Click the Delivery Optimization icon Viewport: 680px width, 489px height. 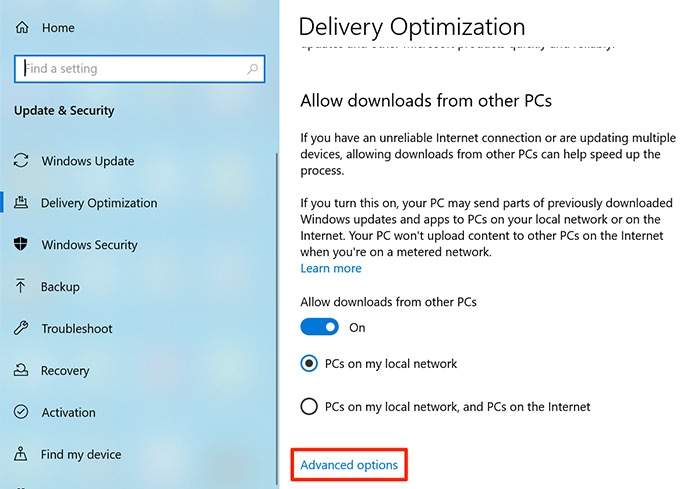point(22,203)
